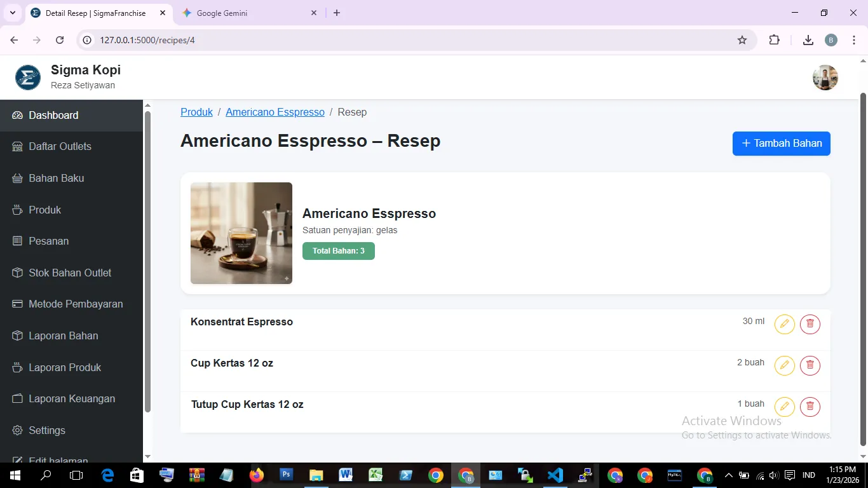Click the 2 buah quantity value
Image resolution: width=868 pixels, height=488 pixels.
tap(750, 363)
